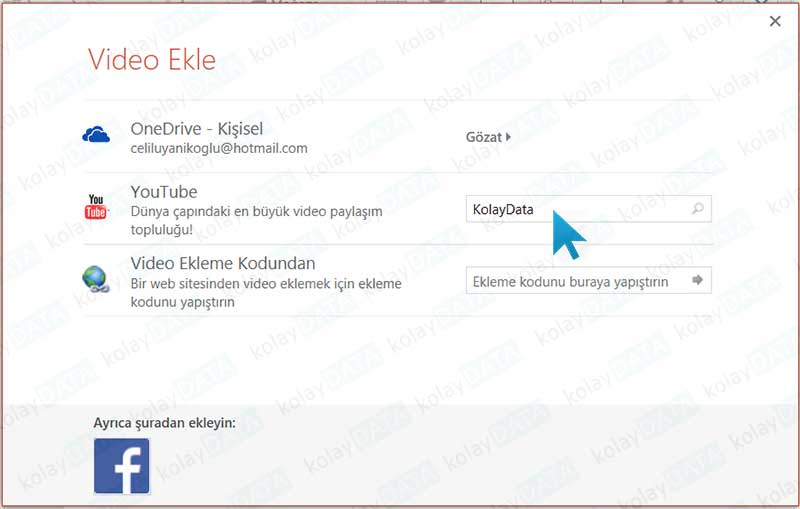Click the Video Ekle dialog title
800x509 pixels.
coord(152,60)
